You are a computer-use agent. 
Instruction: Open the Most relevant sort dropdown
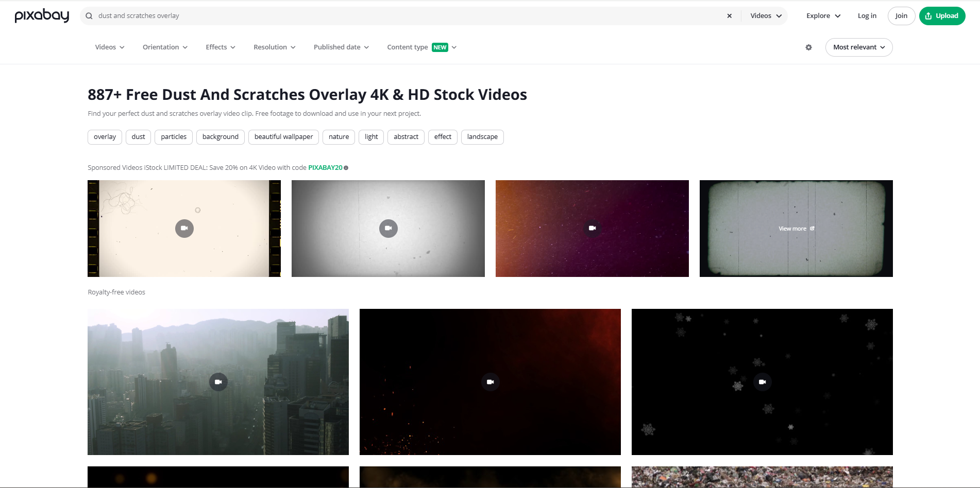(858, 47)
